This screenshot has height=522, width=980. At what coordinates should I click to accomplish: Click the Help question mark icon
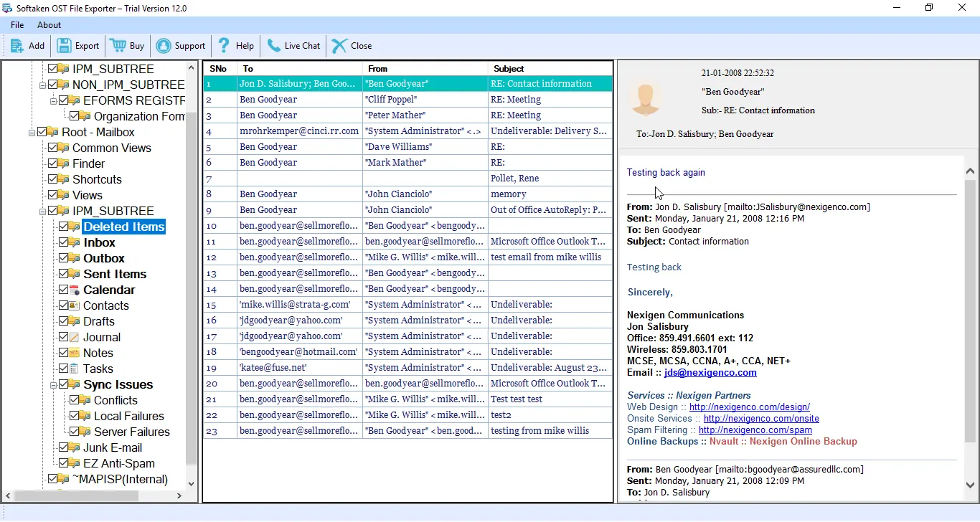224,46
